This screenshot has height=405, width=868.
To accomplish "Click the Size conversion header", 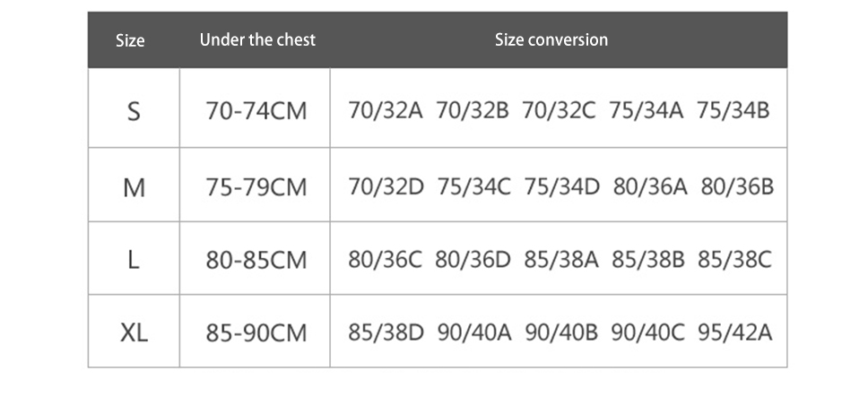I will 551,40.
